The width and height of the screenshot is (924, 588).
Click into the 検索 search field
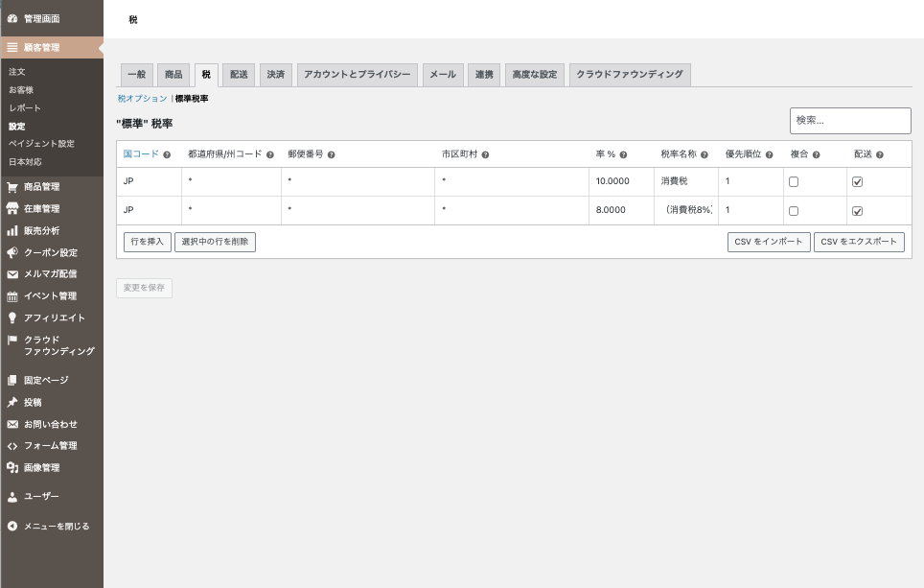(x=849, y=121)
